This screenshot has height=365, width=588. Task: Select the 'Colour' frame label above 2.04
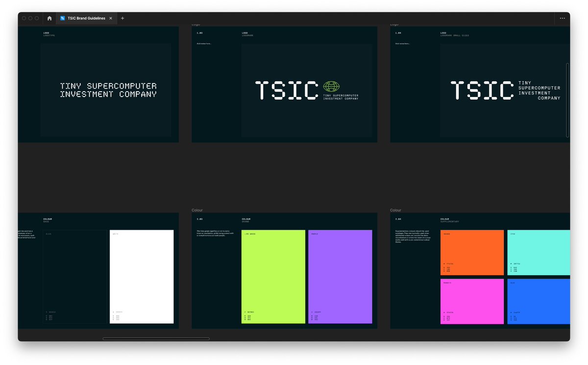395,210
